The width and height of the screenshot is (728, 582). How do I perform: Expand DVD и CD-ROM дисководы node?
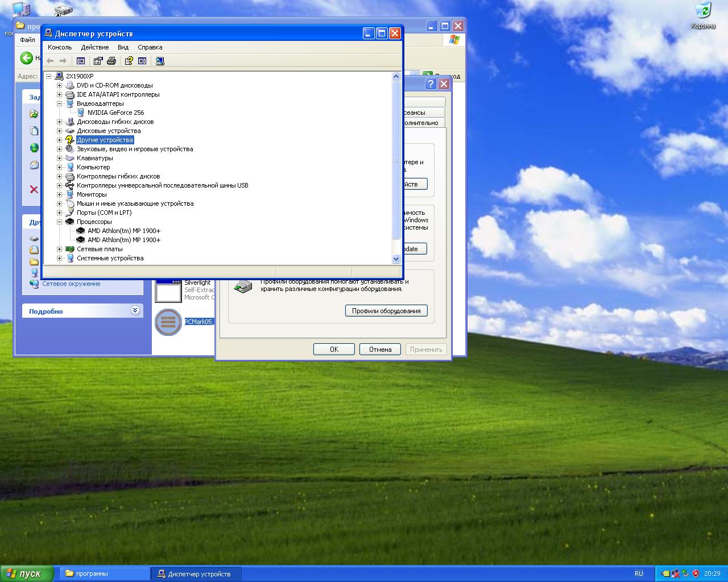59,85
